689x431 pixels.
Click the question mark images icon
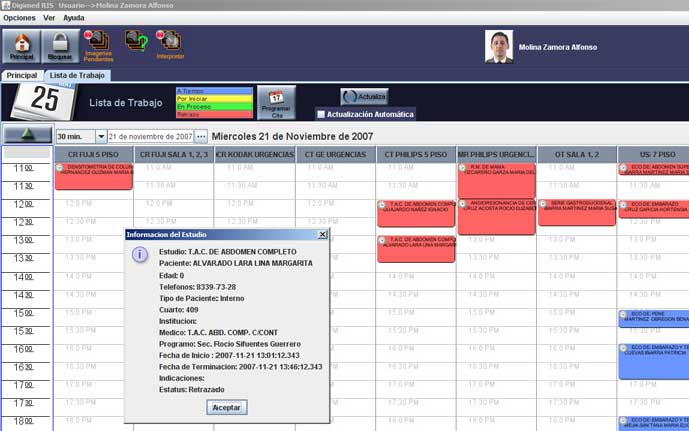pyautogui.click(x=135, y=40)
